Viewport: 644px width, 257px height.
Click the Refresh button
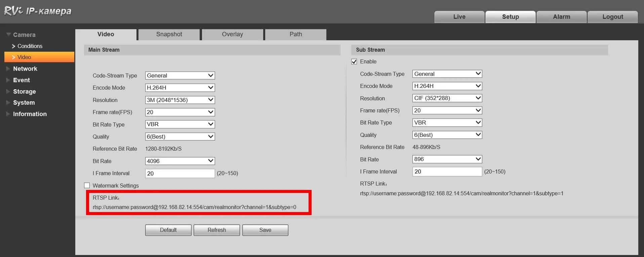217,230
